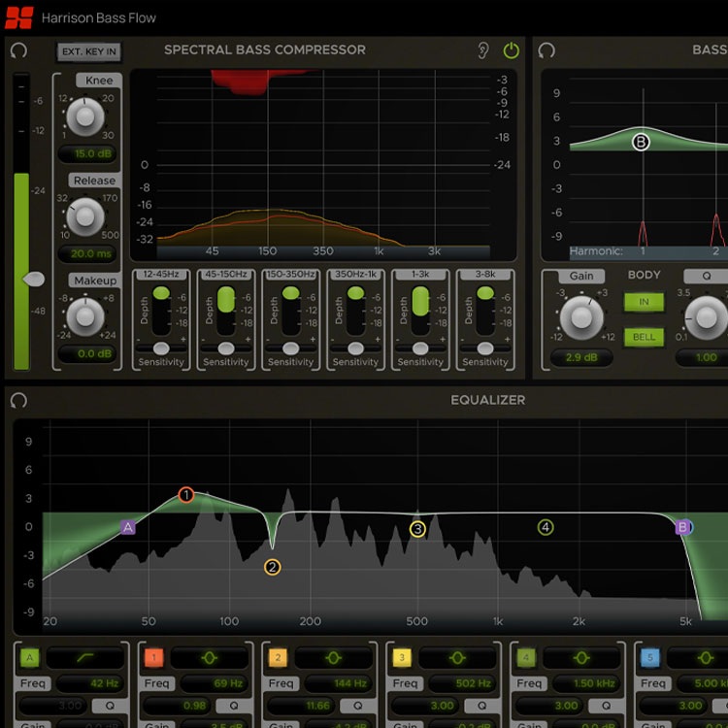Image resolution: width=728 pixels, height=728 pixels.
Task: Click the 1-3k Sensitivity slider handle
Action: click(420, 348)
